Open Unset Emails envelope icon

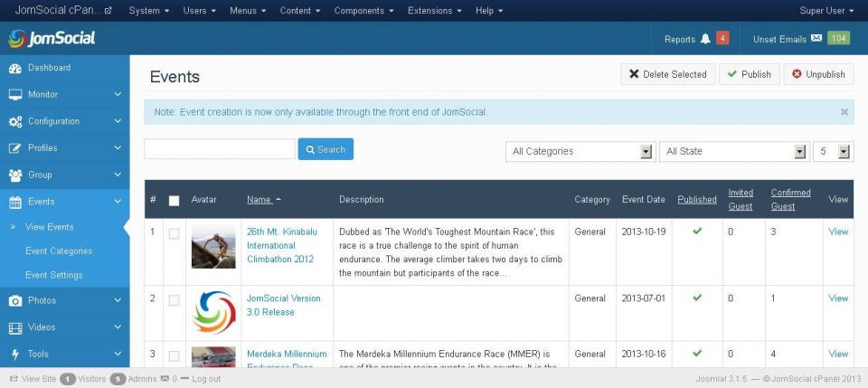pos(816,39)
